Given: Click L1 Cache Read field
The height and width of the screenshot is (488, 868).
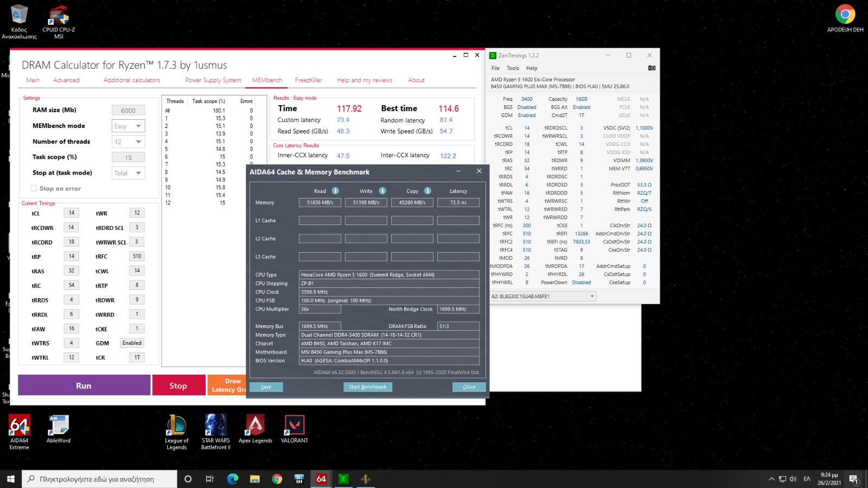Looking at the screenshot, I should [x=320, y=220].
